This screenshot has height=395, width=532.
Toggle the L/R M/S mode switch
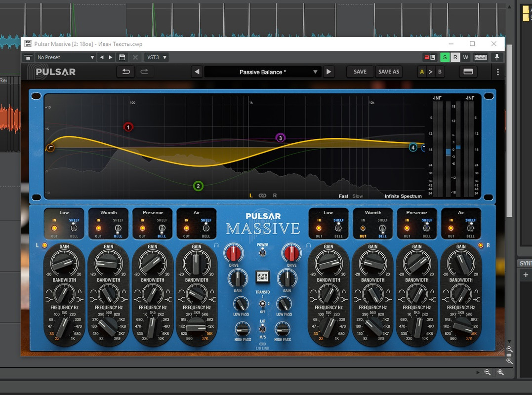262,328
